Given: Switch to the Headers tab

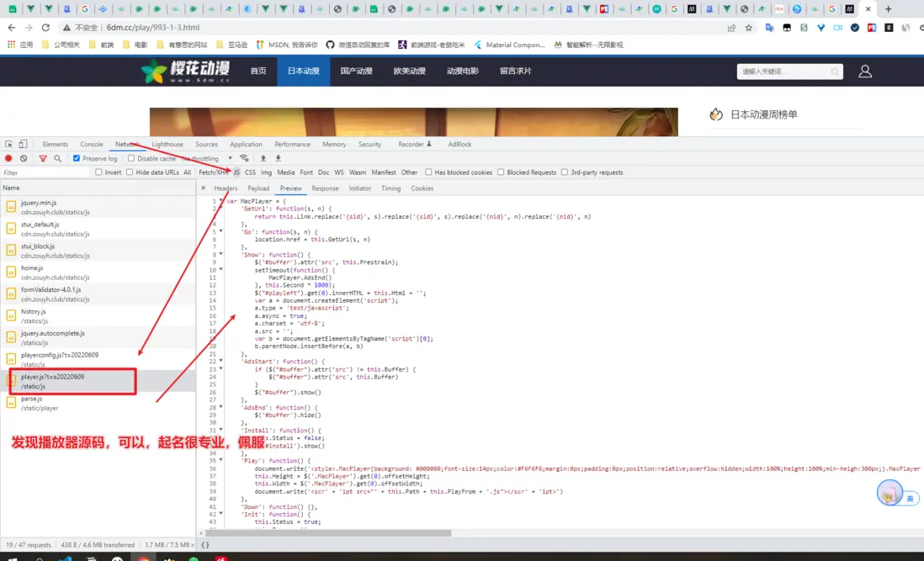Looking at the screenshot, I should (226, 188).
